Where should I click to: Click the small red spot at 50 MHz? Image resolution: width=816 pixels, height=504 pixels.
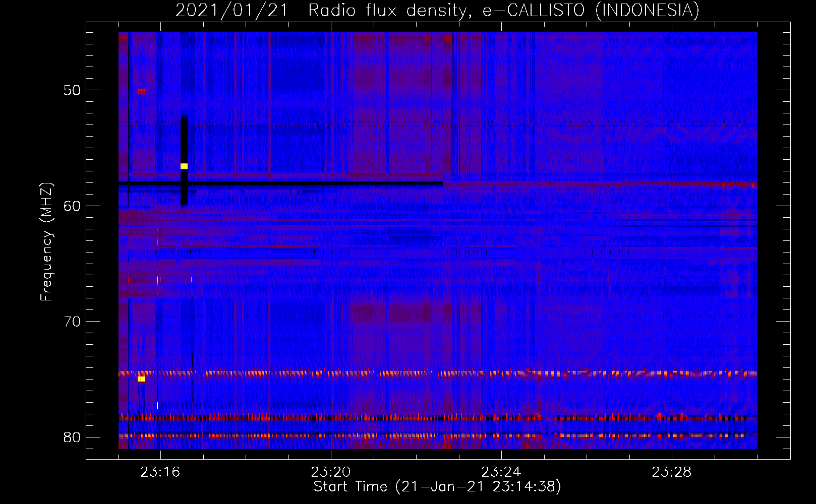click(x=141, y=91)
